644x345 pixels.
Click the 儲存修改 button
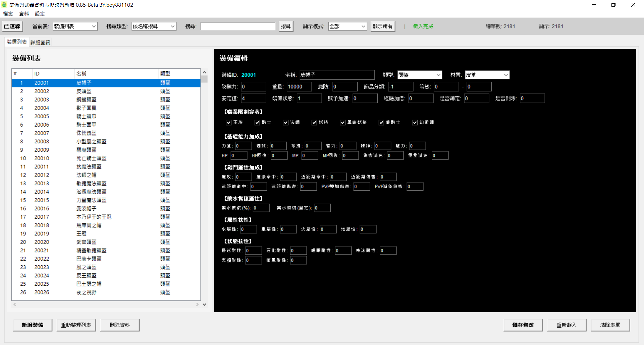[x=523, y=325]
